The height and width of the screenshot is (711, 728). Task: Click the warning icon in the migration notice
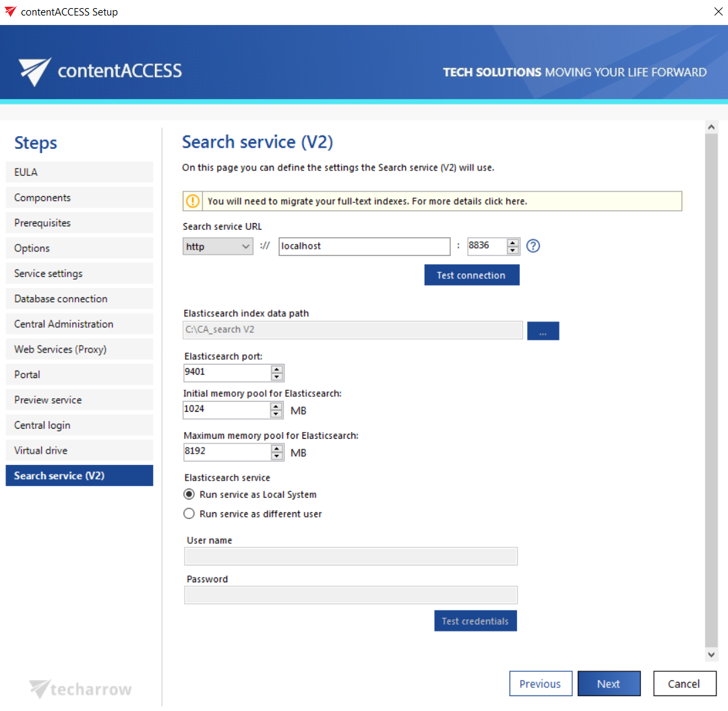(193, 201)
